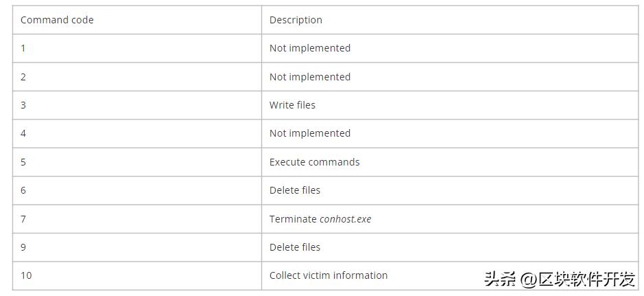Viewport: 644px width, 296px height.
Task: Click the "Execute commands" description cell
Action: pos(314,162)
